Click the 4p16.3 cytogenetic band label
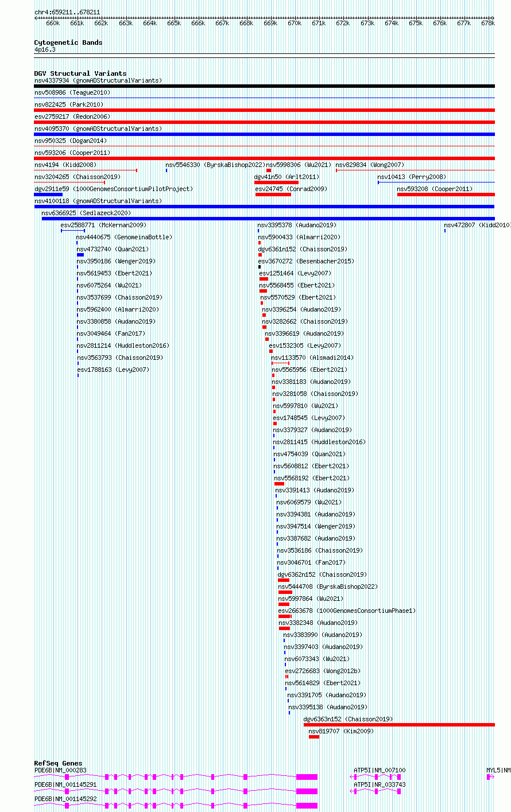Image resolution: width=511 pixels, height=812 pixels. 45,50
